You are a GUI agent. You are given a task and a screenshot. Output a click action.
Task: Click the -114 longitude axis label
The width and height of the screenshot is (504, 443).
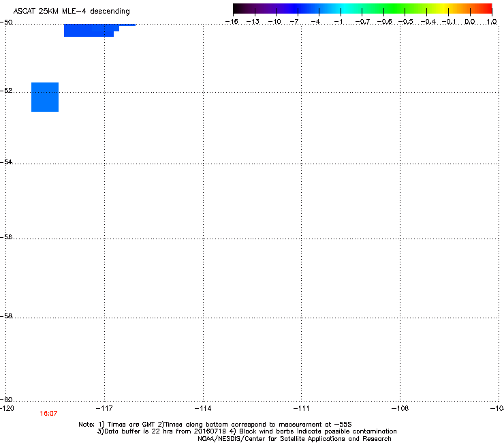(203, 408)
